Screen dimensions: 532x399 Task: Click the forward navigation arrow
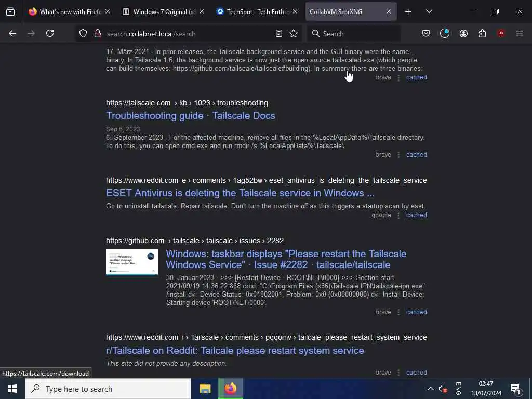point(31,33)
